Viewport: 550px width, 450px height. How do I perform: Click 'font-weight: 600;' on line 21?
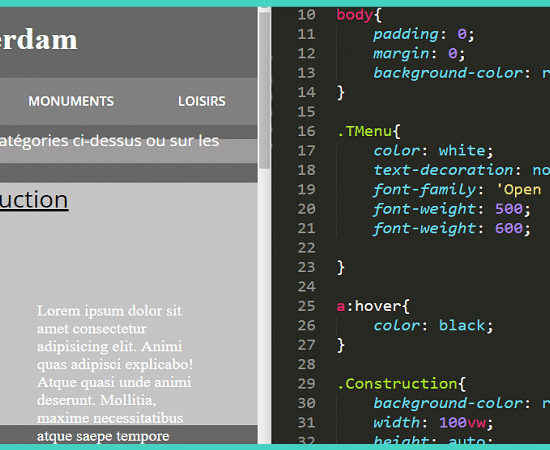coord(451,228)
